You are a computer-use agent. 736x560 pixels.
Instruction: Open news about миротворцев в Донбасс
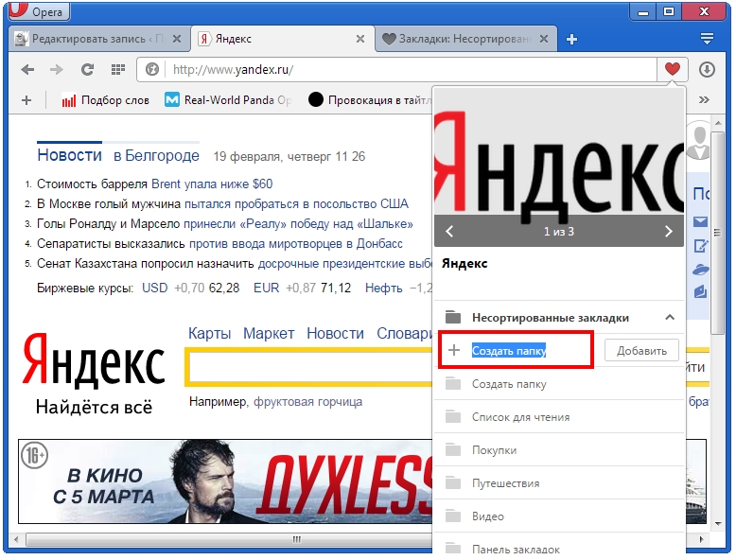pyautogui.click(x=296, y=244)
